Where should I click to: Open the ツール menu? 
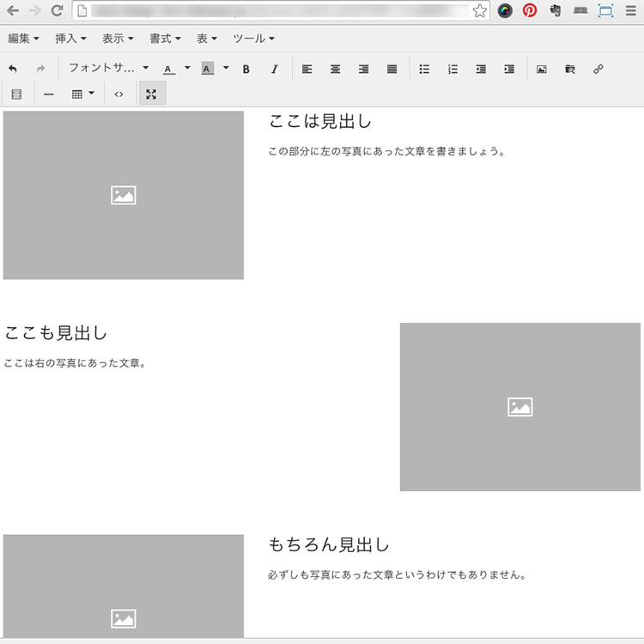253,39
